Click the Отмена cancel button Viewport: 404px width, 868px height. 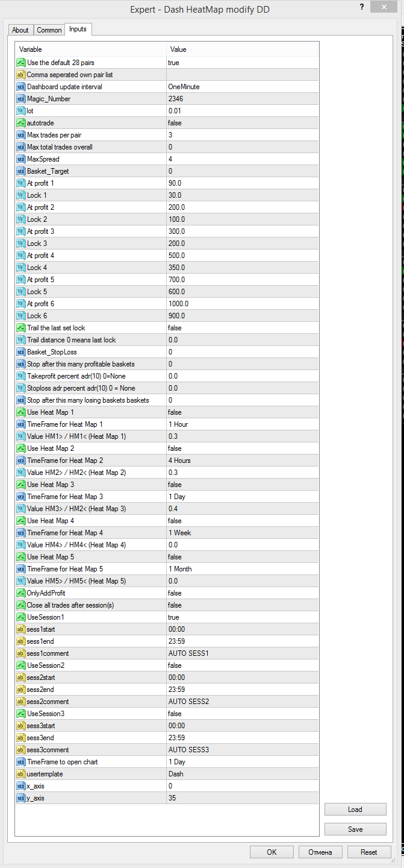point(320,852)
